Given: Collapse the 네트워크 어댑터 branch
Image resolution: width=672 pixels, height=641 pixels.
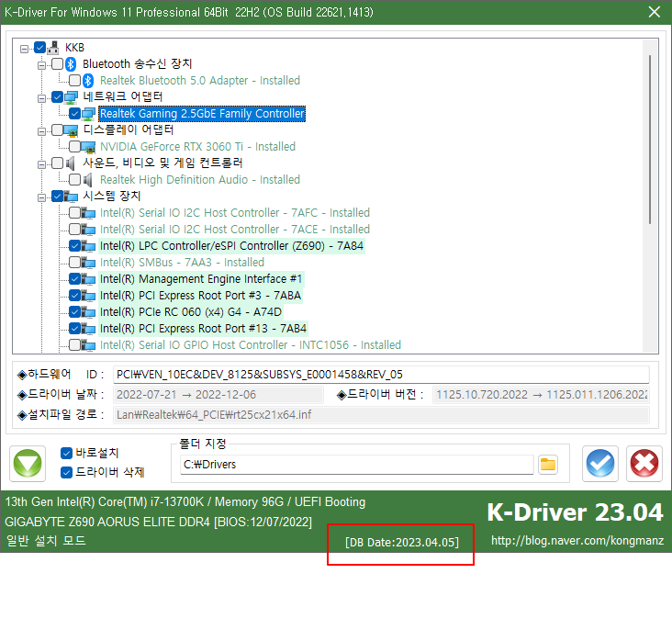Looking at the screenshot, I should click(x=41, y=98).
